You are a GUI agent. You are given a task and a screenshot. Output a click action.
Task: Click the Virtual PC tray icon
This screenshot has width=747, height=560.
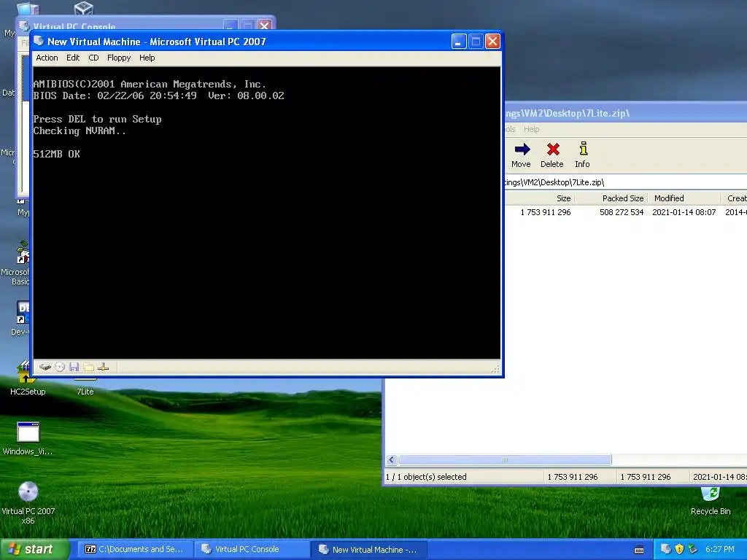pyautogui.click(x=665, y=549)
